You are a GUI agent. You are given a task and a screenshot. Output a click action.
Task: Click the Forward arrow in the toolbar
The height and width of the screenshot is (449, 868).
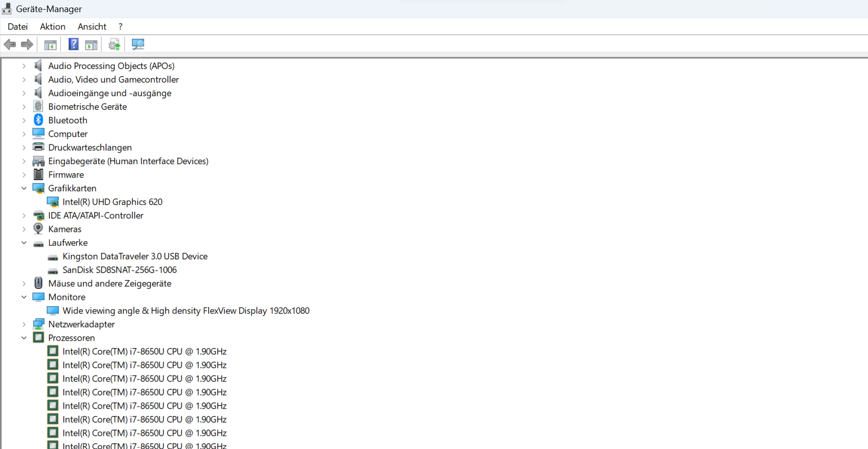pos(27,44)
